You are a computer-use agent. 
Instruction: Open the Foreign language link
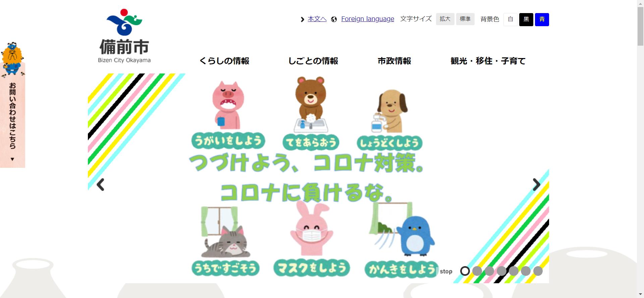coord(368,19)
